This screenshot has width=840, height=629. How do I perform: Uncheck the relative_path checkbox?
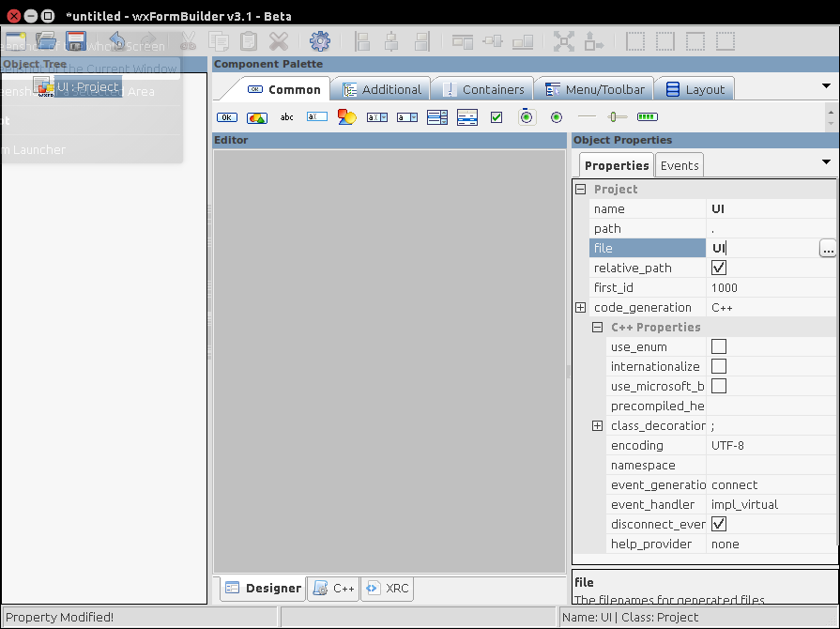tap(718, 268)
